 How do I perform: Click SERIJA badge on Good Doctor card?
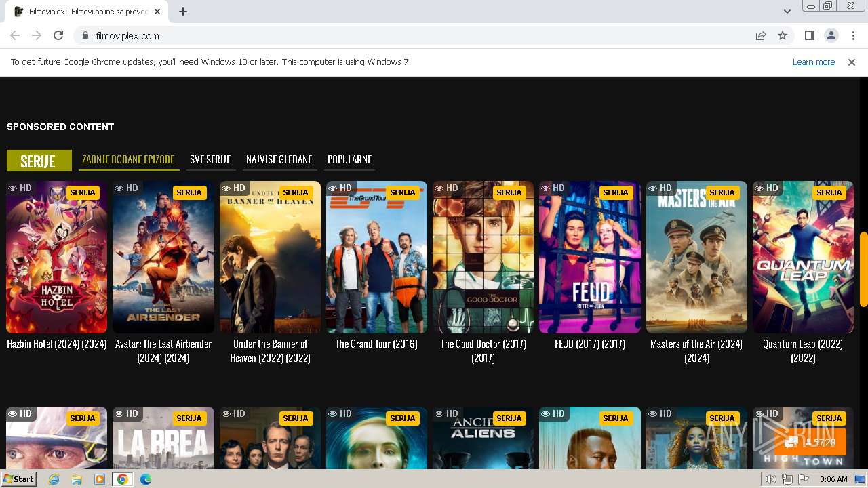click(509, 192)
